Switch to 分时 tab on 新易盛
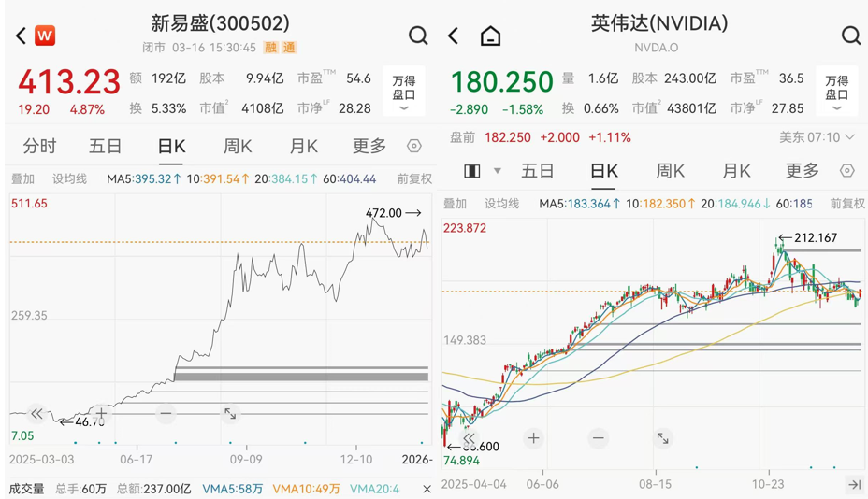Viewport: 868px width, 499px height. point(39,147)
